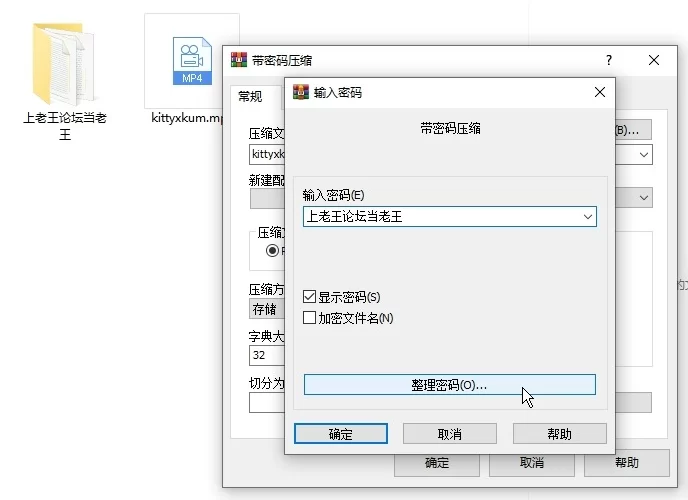Enable the 加密文件名 checkbox
Viewport: 688px width, 500px height.
tap(310, 318)
